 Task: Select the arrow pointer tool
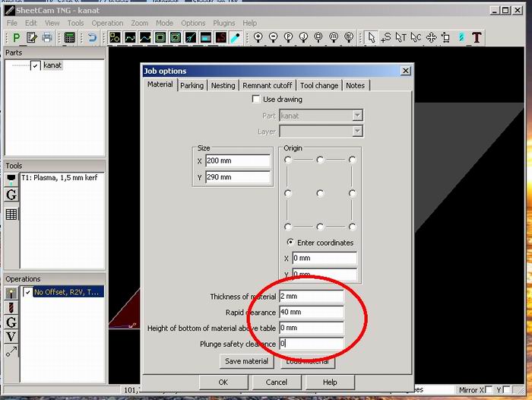(x=371, y=37)
